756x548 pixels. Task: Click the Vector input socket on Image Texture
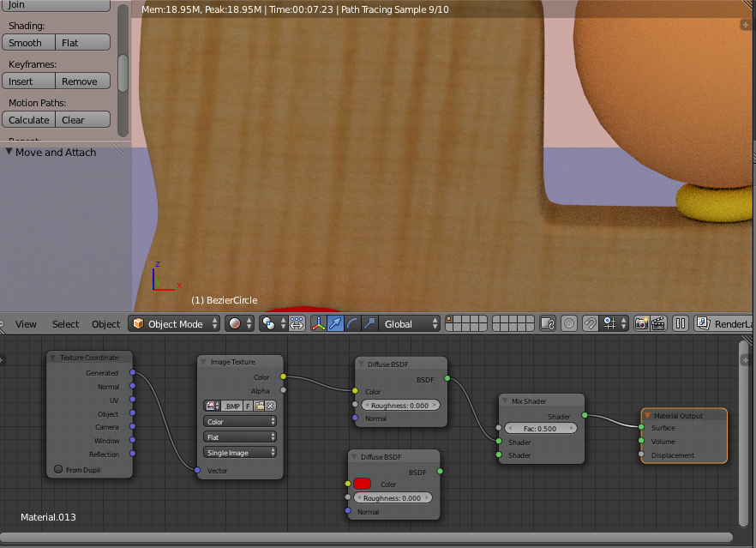coord(197,470)
